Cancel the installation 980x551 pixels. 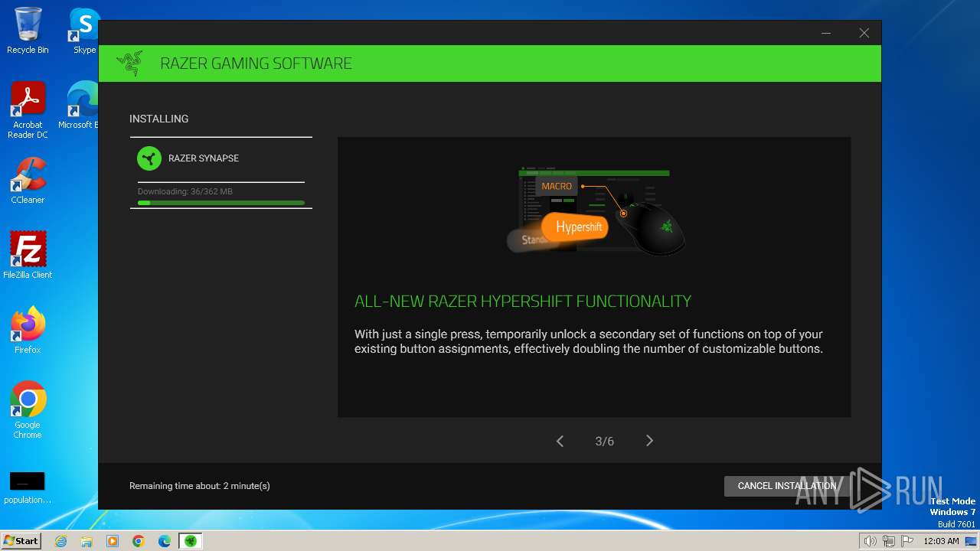point(786,486)
